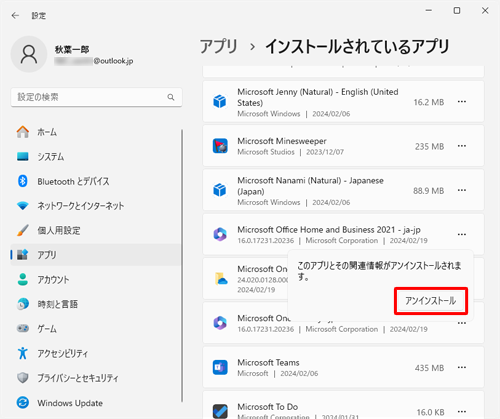500x419 pixels.
Task: Click the OneDrive folder cloud icon
Action: [221, 279]
